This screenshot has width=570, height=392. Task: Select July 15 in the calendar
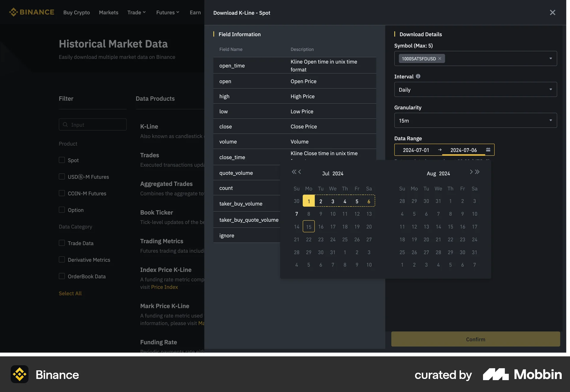click(x=308, y=226)
